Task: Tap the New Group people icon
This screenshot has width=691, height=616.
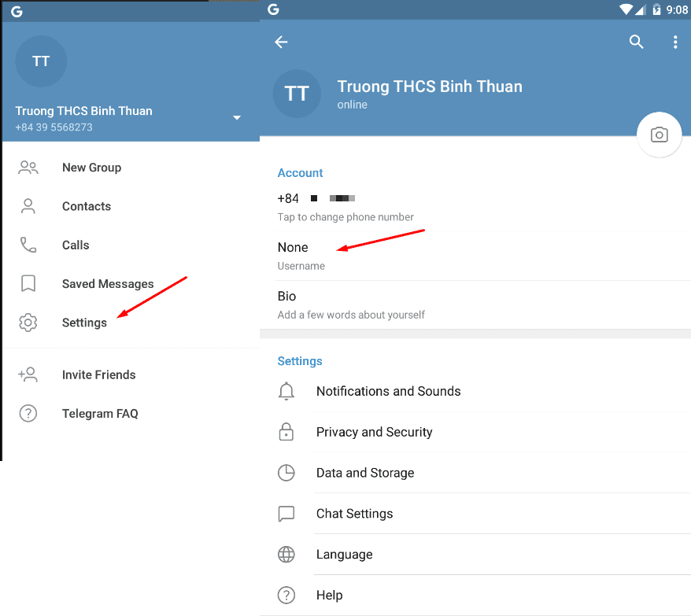Action: [28, 168]
